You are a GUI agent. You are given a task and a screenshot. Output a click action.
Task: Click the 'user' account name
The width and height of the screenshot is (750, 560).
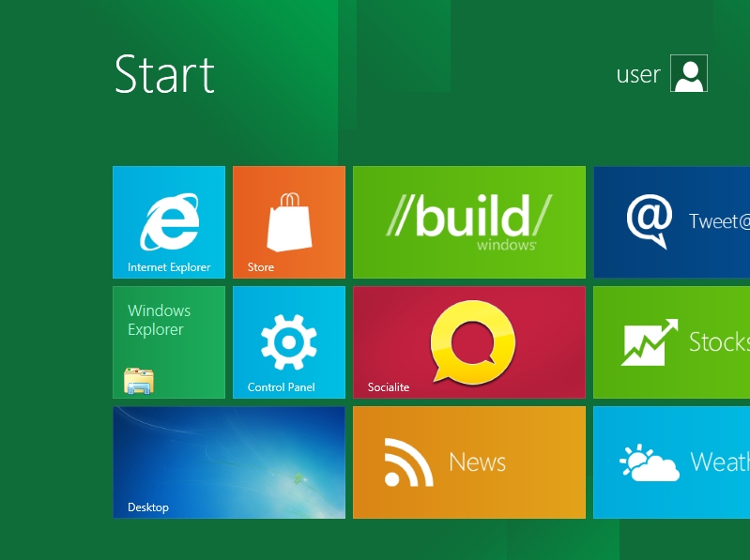tap(638, 74)
